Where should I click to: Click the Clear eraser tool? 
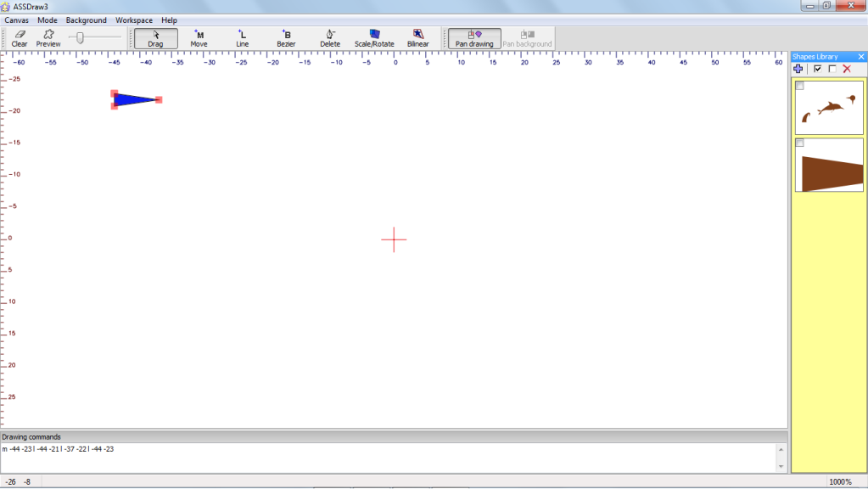tap(20, 38)
